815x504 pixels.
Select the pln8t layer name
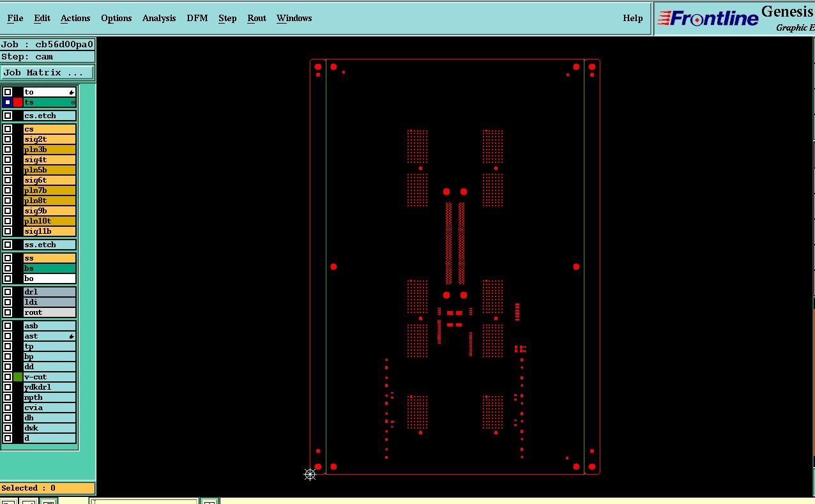(x=50, y=201)
